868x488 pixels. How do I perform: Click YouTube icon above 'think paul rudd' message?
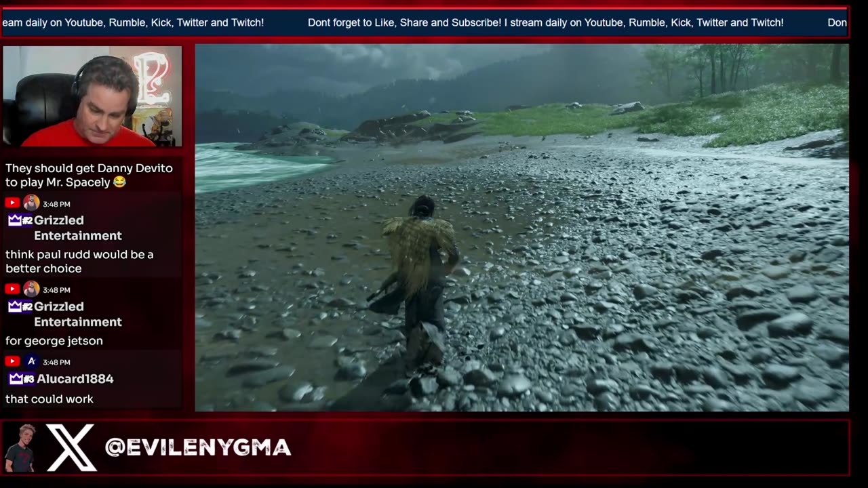pos(12,203)
